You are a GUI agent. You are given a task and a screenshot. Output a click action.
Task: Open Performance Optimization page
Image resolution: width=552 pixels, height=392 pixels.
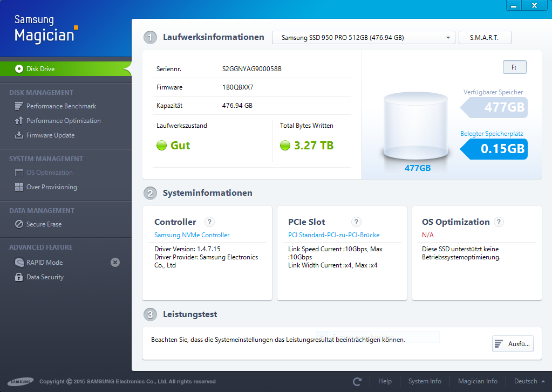point(63,121)
